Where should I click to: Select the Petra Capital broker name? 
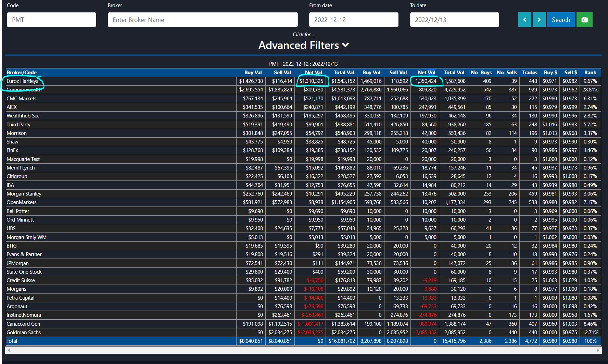tap(21, 298)
